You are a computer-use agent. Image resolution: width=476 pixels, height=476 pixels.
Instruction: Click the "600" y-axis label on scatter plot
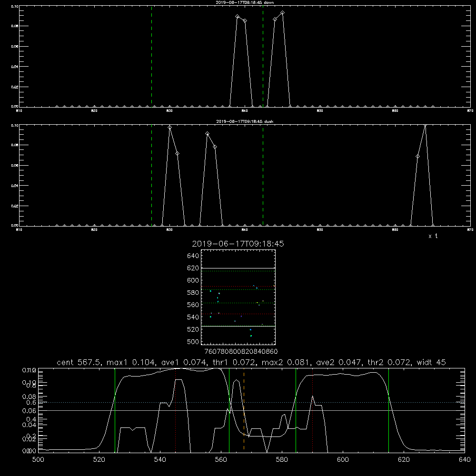(x=193, y=280)
